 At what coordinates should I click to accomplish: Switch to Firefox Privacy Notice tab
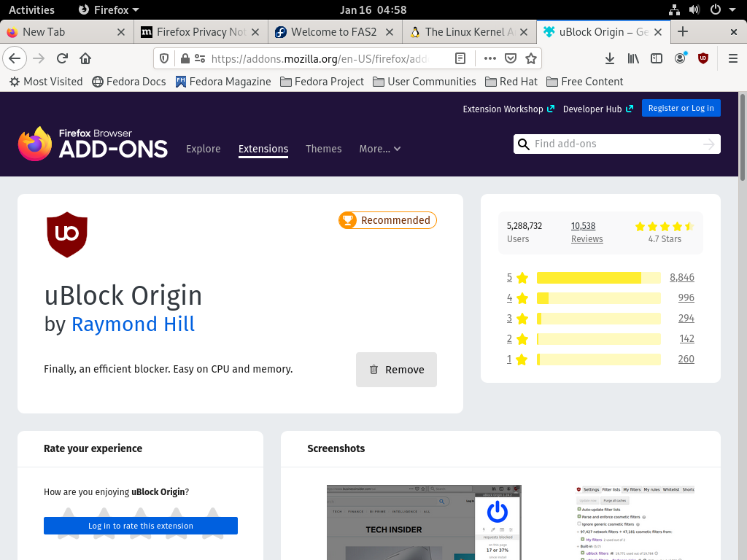pyautogui.click(x=201, y=32)
